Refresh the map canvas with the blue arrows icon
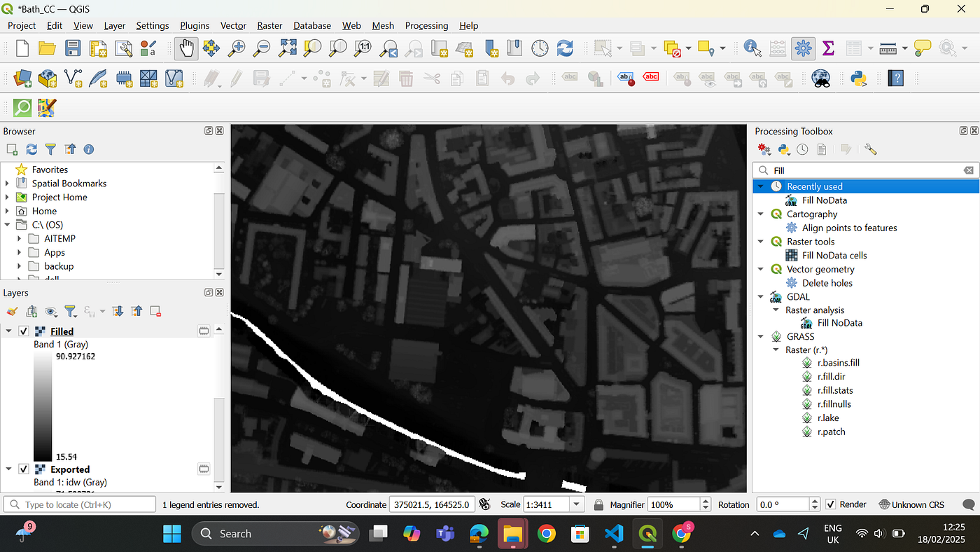The image size is (980, 552). [x=565, y=48]
